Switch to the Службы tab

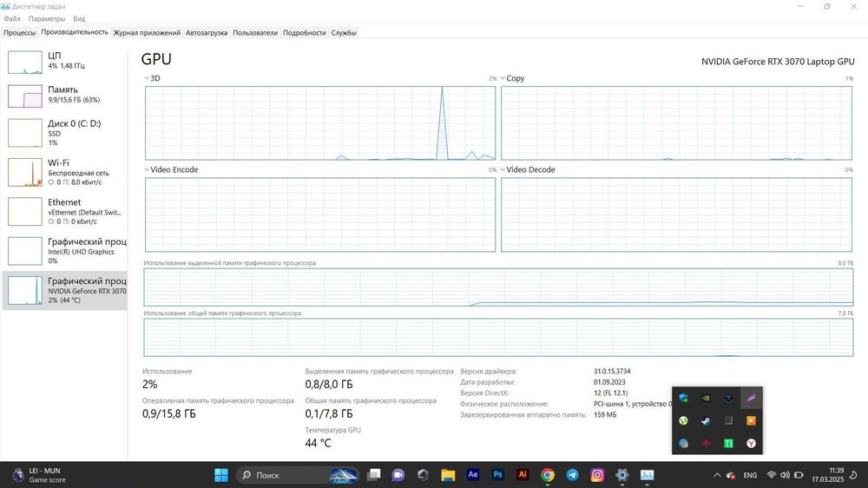coord(344,33)
